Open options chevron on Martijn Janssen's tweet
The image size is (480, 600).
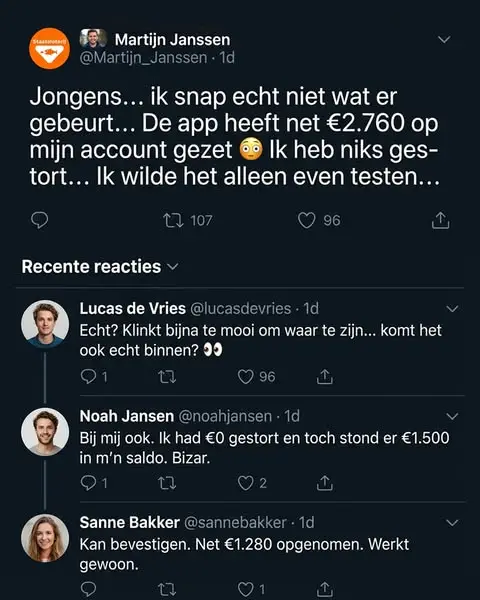444,39
